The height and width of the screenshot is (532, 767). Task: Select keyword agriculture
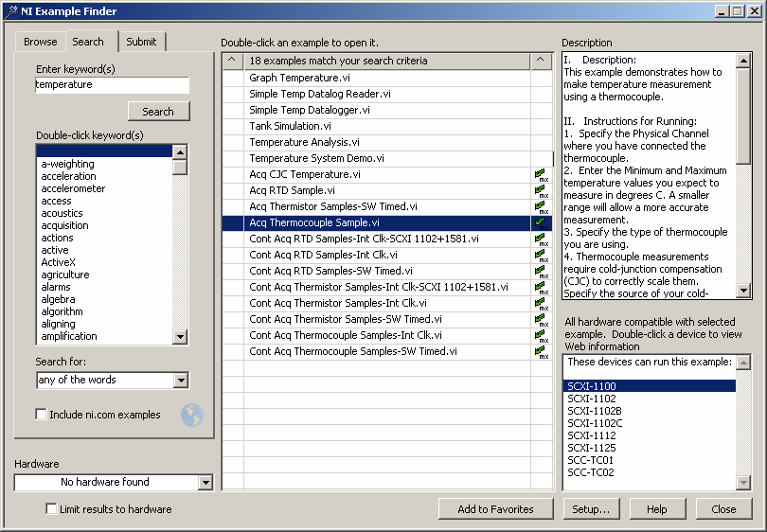65,275
